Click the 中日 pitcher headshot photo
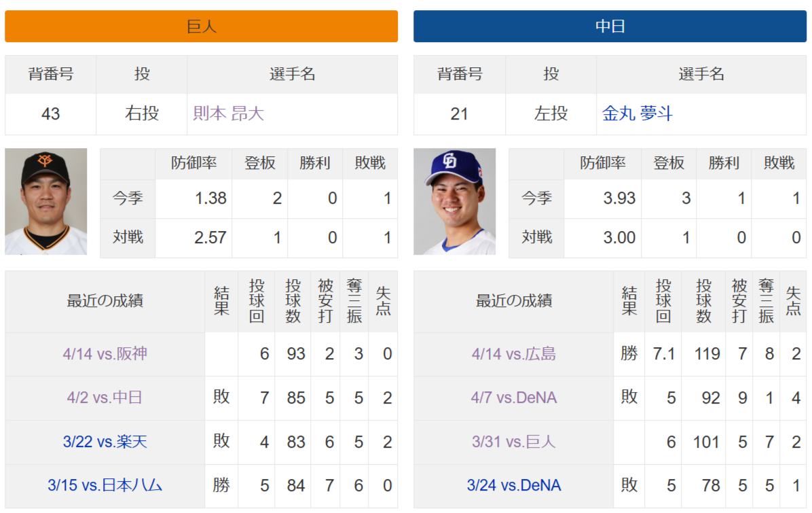 (x=455, y=202)
